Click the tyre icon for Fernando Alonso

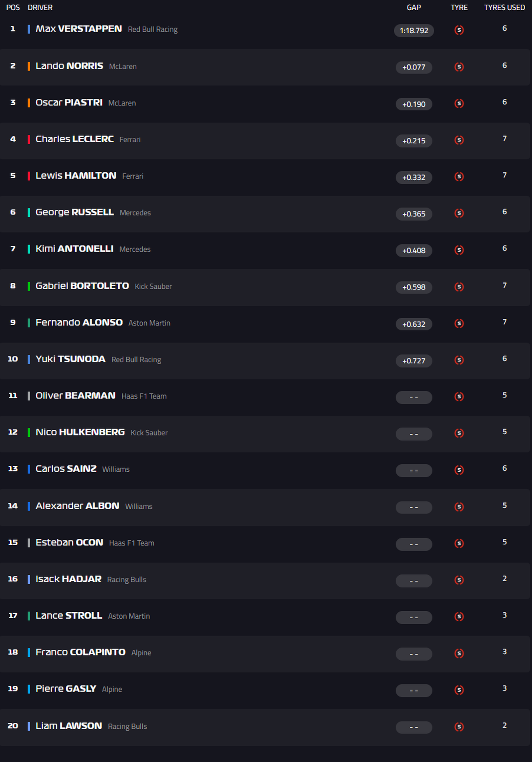[459, 323]
